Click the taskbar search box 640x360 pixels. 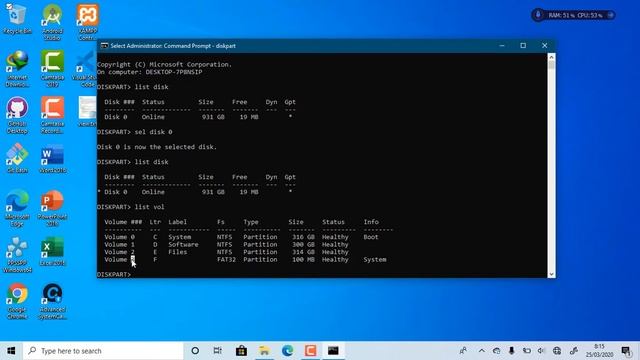[103, 351]
